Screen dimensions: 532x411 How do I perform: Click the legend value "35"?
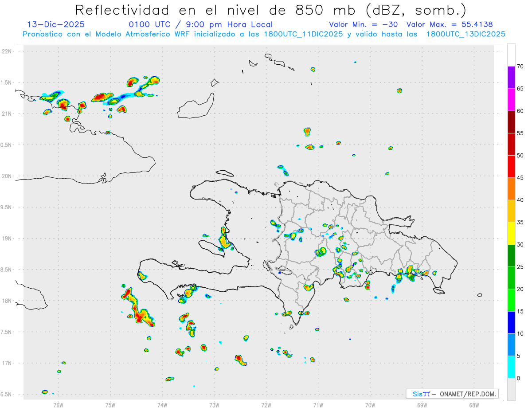[x=520, y=222]
